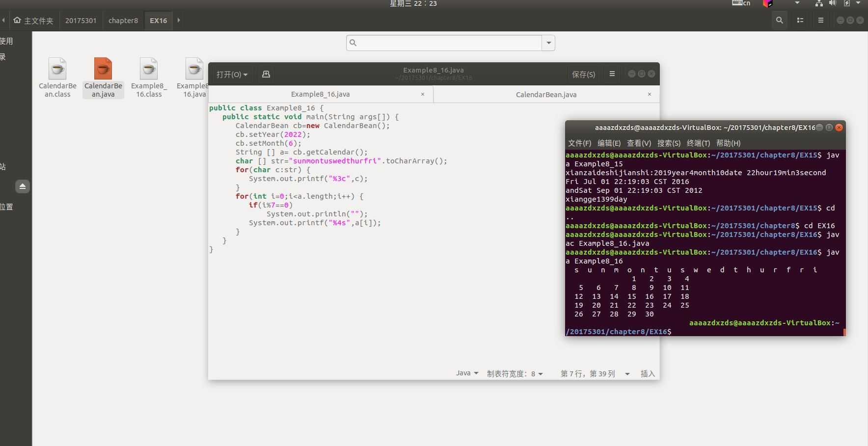Click the "sunmontuswedthurfri" string literal
Screen dimensions: 868x446
pyautogui.click(x=335, y=161)
